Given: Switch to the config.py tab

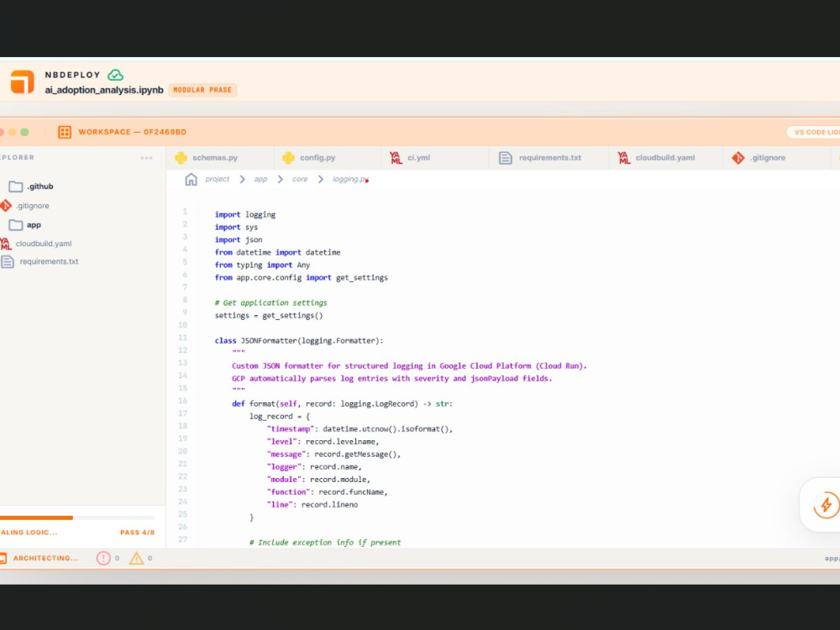Looking at the screenshot, I should [x=328, y=158].
